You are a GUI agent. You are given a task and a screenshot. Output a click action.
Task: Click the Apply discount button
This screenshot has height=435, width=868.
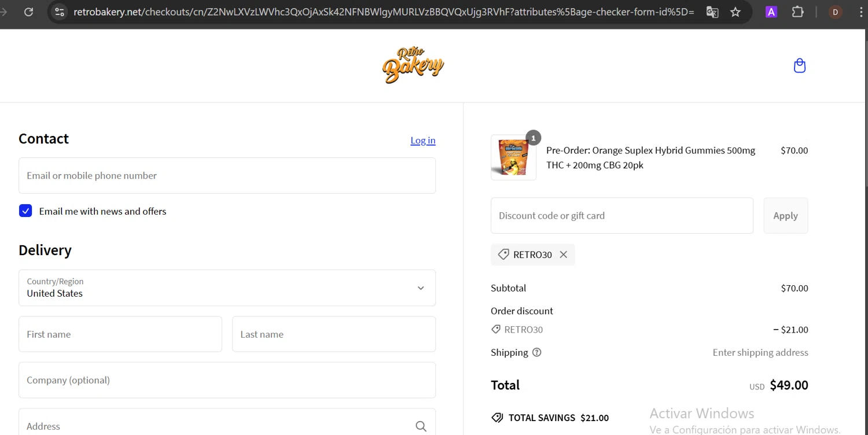tap(786, 216)
